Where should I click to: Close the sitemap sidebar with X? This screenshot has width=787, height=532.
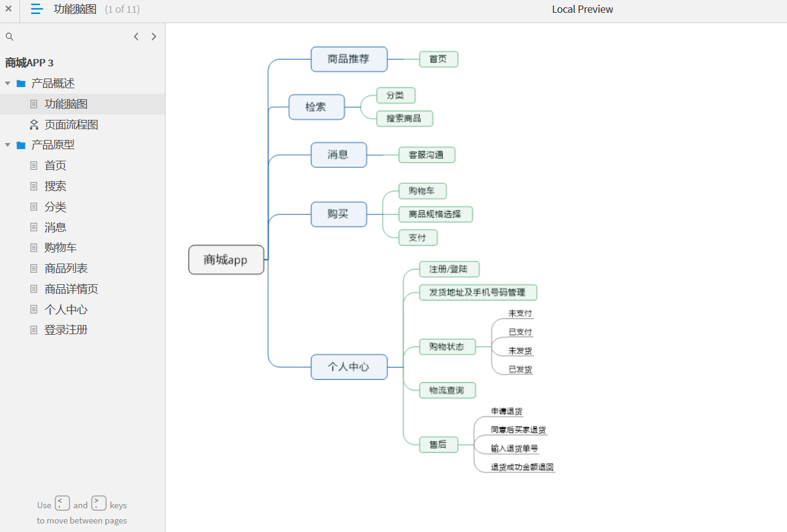click(9, 9)
